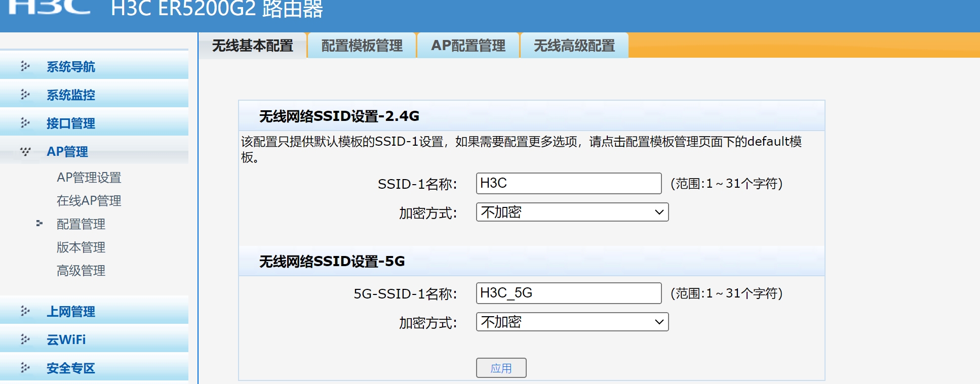Click the H3C logo in header
This screenshot has height=384, width=980.
pos(50,7)
